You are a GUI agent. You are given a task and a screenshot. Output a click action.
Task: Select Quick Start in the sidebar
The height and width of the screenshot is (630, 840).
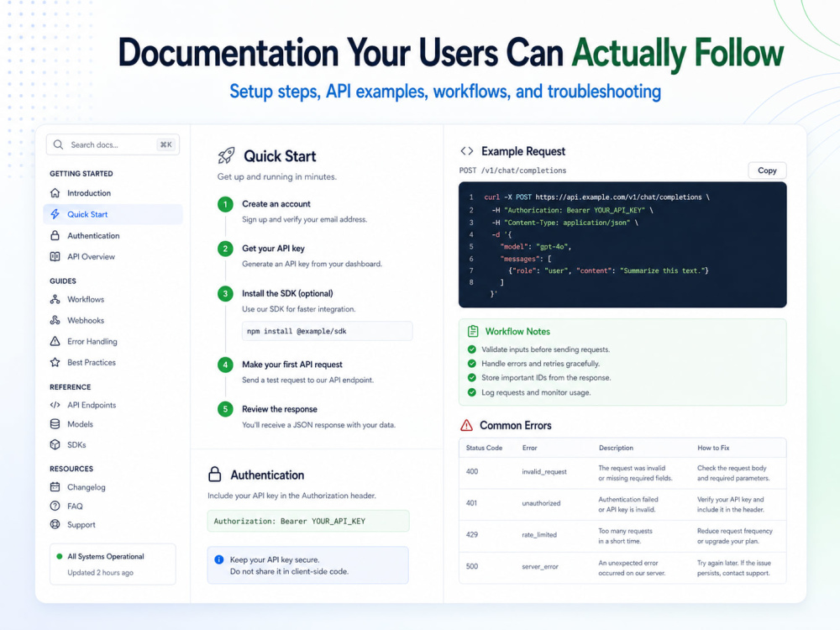click(x=113, y=214)
